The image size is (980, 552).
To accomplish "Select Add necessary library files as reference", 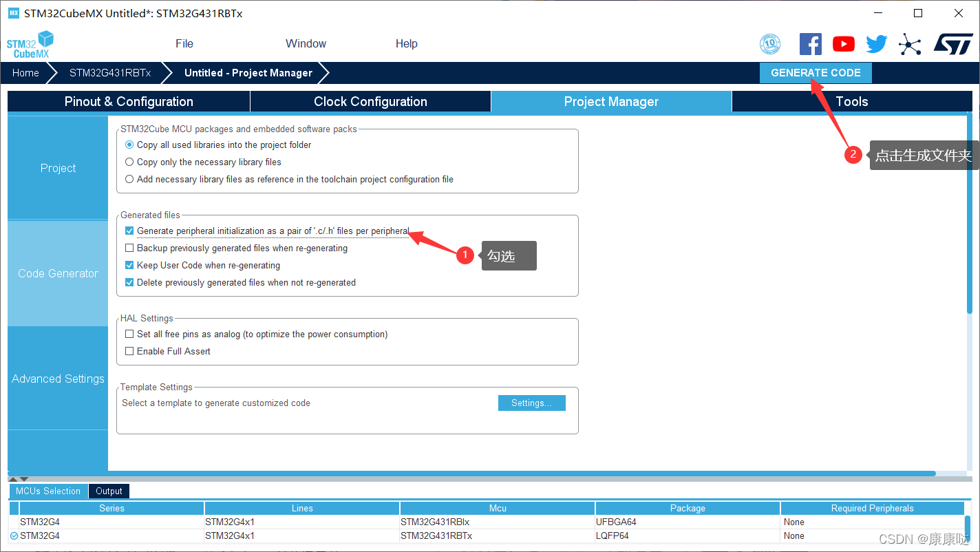I will click(129, 179).
